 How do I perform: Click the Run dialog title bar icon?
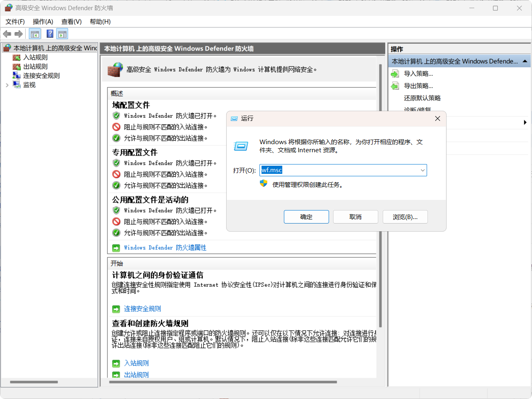(x=234, y=118)
